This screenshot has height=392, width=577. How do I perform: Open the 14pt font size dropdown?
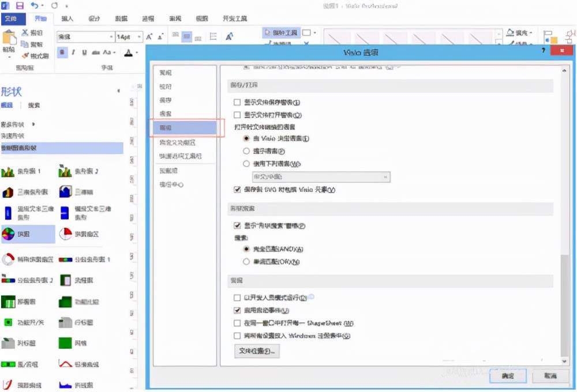(139, 37)
